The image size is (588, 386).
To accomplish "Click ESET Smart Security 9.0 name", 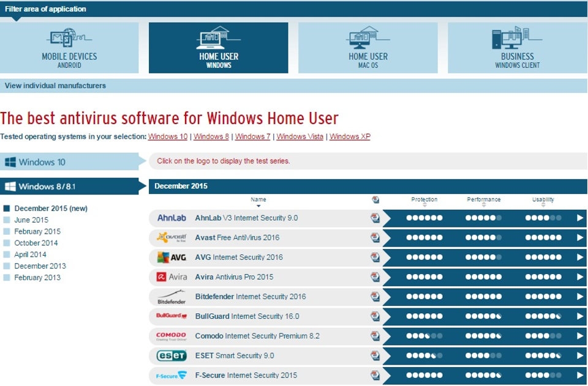I will 235,355.
